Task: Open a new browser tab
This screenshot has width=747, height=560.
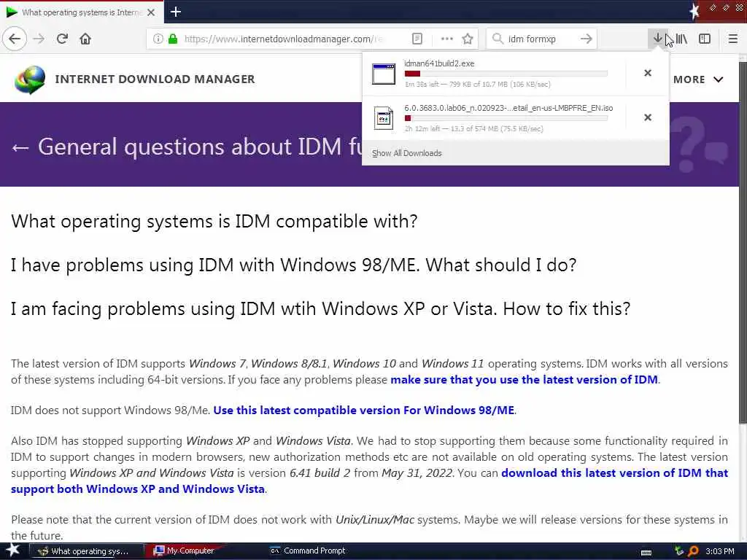Action: 175,12
